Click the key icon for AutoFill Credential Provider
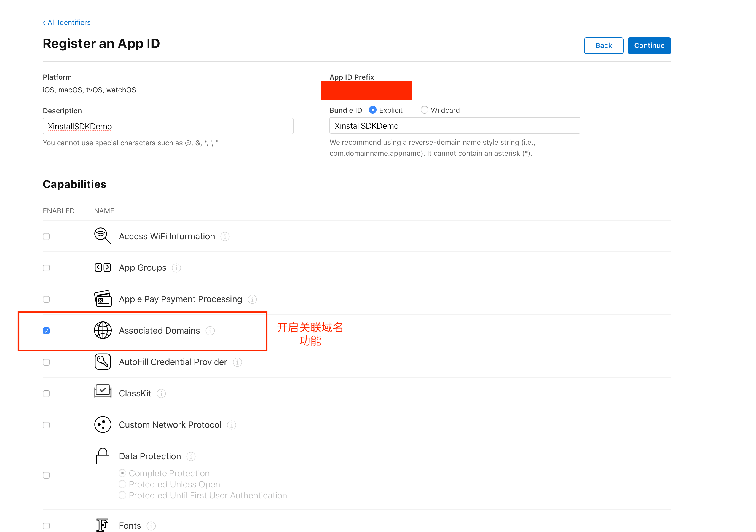The height and width of the screenshot is (532, 756). (102, 362)
